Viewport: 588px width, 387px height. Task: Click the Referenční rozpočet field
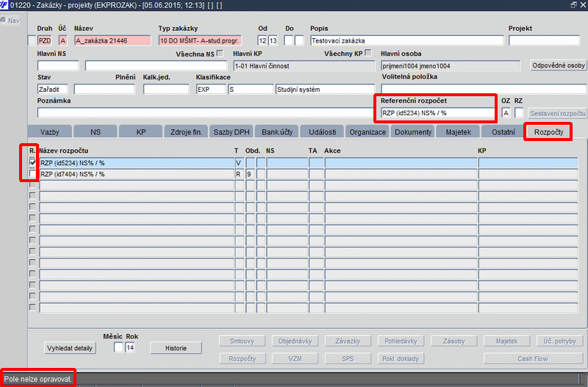437,113
